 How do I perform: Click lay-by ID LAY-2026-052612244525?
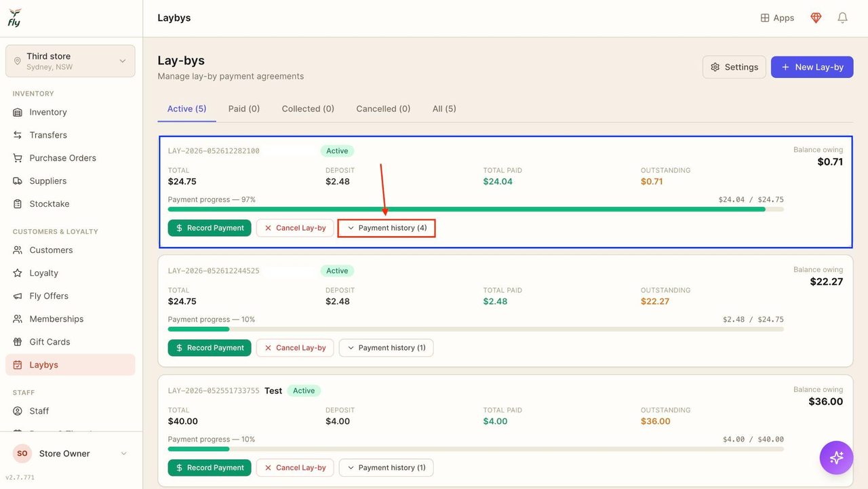(214, 271)
